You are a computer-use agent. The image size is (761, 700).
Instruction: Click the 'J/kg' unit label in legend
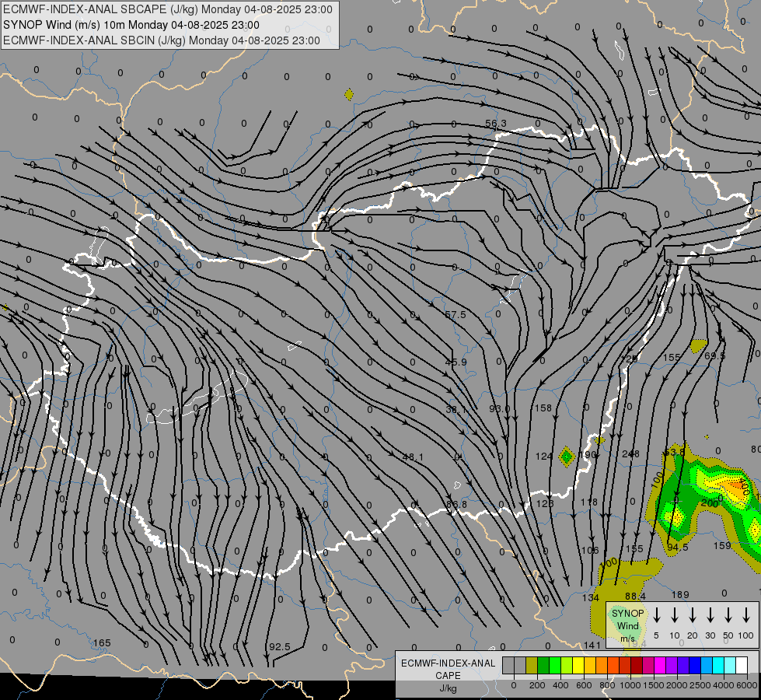click(x=448, y=689)
